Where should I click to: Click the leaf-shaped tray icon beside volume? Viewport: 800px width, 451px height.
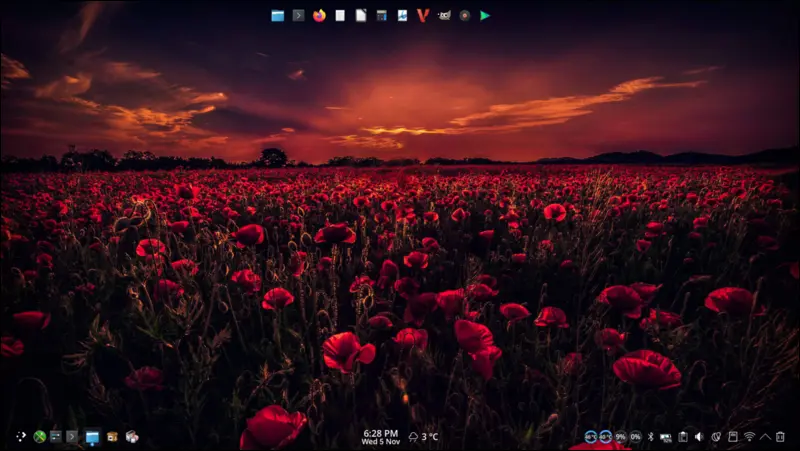coord(716,437)
